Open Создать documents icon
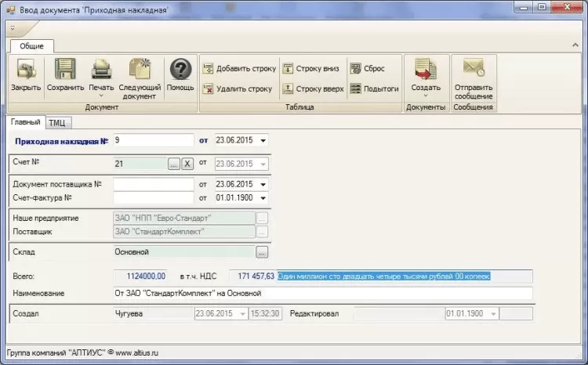The height and width of the screenshot is (365, 588). pyautogui.click(x=426, y=69)
